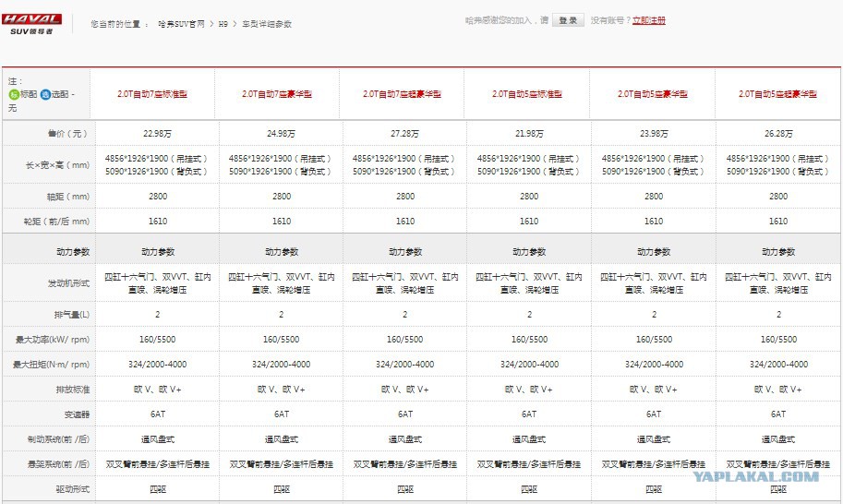The width and height of the screenshot is (843, 504).
Task: Click the green 标配 legend icon
Action: pos(14,94)
